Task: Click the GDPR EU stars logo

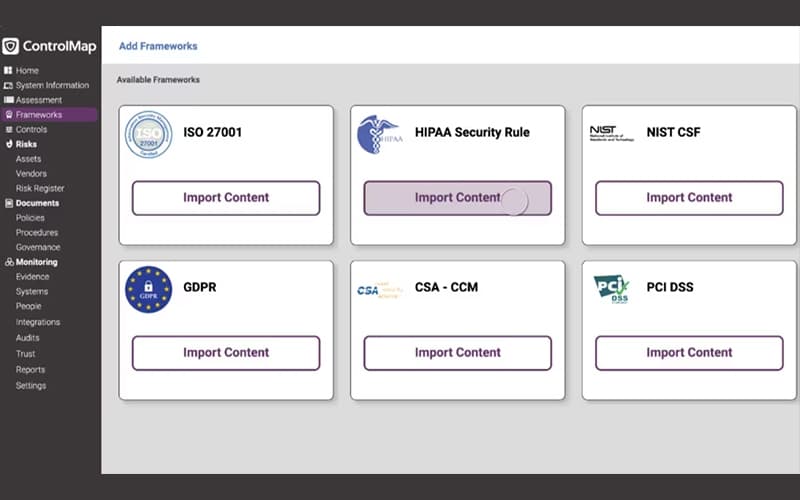Action: click(x=148, y=289)
